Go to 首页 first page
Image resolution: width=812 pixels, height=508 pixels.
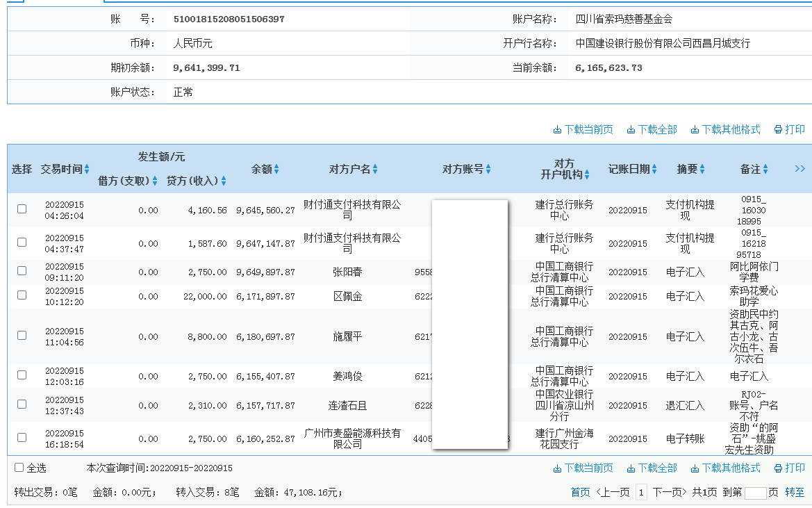(x=580, y=493)
